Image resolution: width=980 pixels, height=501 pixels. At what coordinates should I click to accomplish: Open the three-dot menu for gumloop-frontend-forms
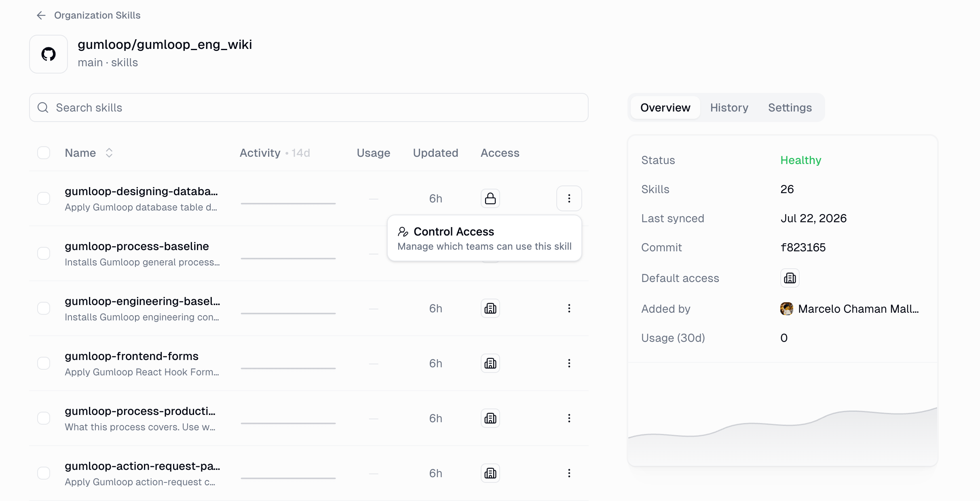click(569, 363)
